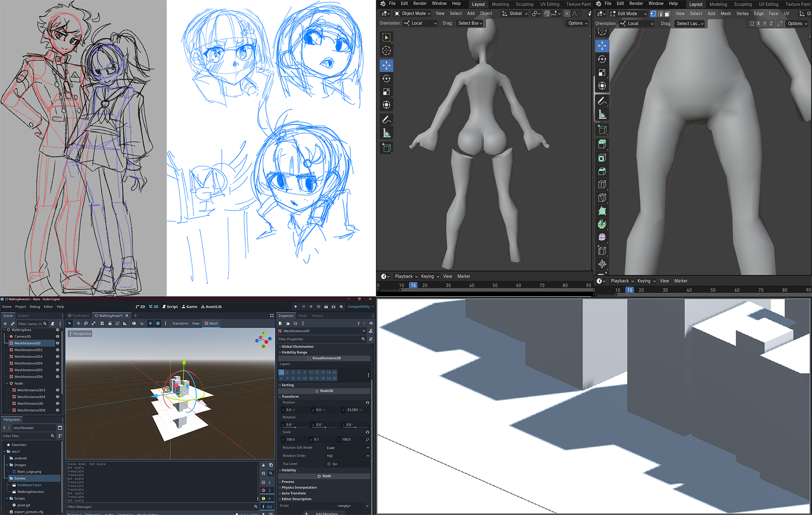
Task: Click the search icon beside Godot's output log
Action: tap(271, 473)
